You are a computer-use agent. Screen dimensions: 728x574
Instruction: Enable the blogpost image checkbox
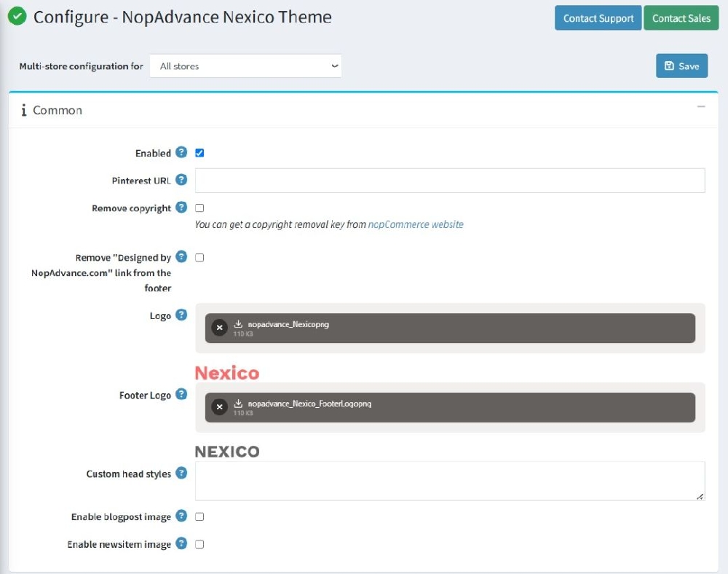[x=199, y=517]
